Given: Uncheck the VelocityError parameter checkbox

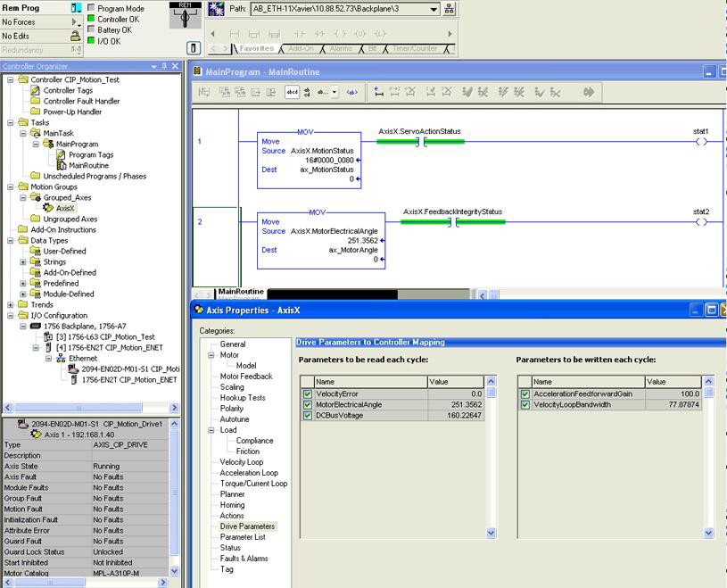Looking at the screenshot, I should (x=308, y=393).
